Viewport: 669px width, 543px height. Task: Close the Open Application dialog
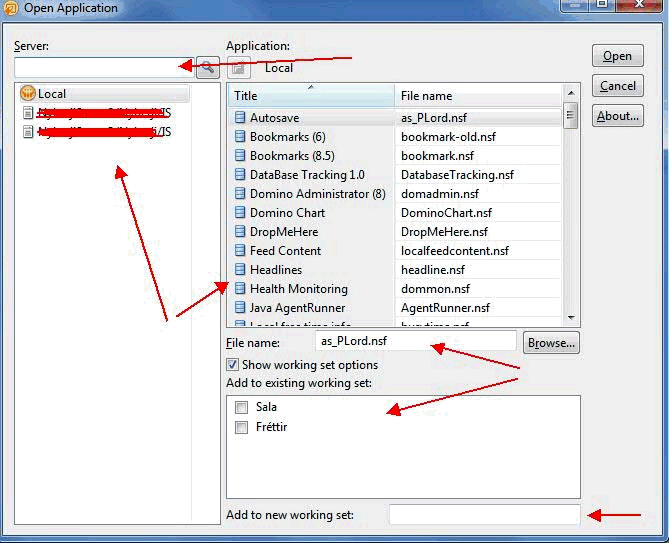pos(639,5)
